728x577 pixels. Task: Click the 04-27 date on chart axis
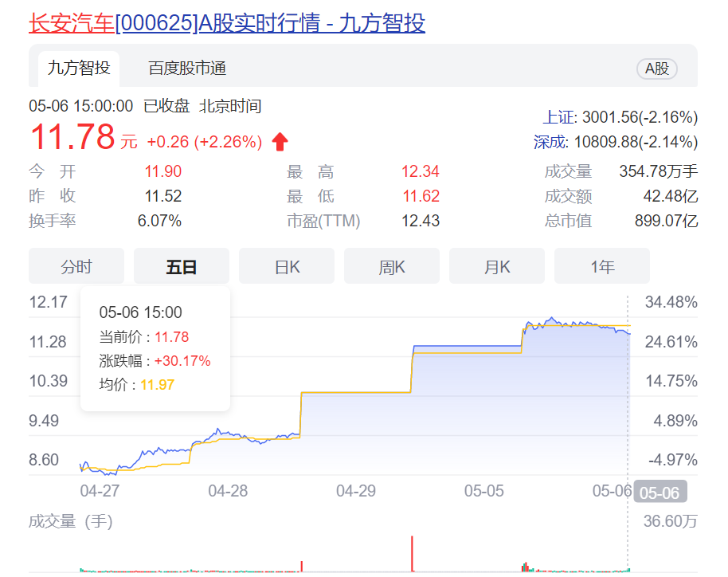pyautogui.click(x=100, y=491)
